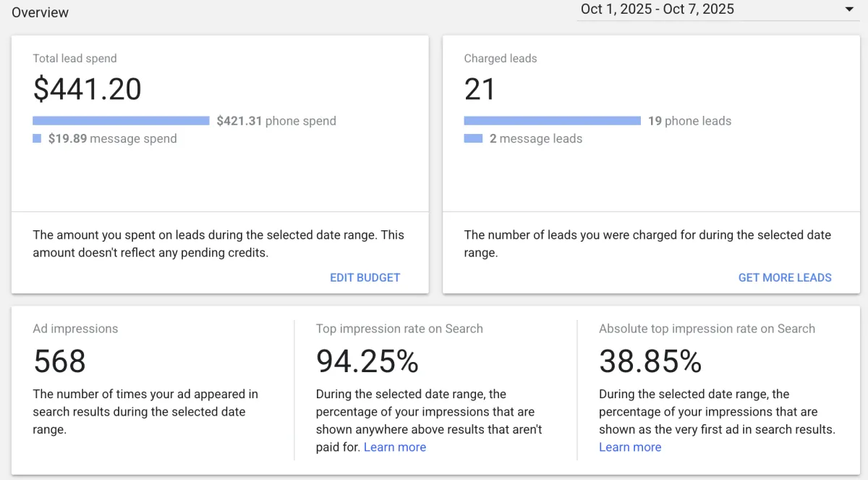Screen dimensions: 868x480
Task: Click the phone spend progress bar
Action: point(121,121)
